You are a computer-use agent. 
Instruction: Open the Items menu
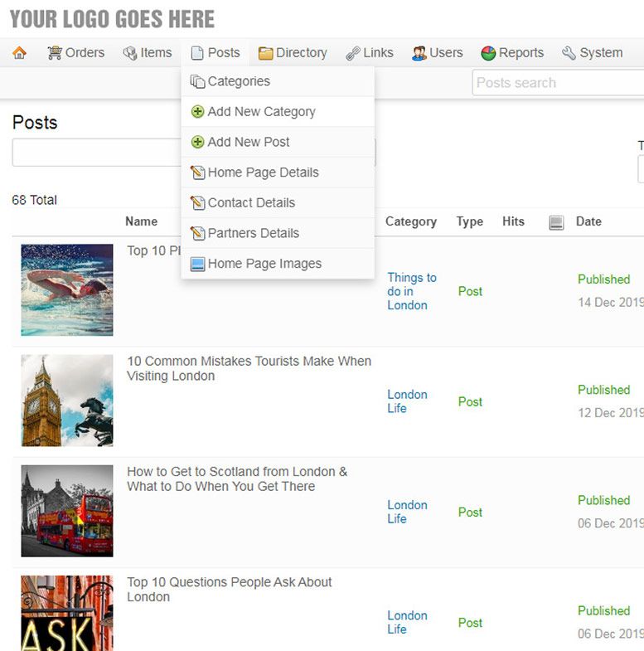coord(148,53)
